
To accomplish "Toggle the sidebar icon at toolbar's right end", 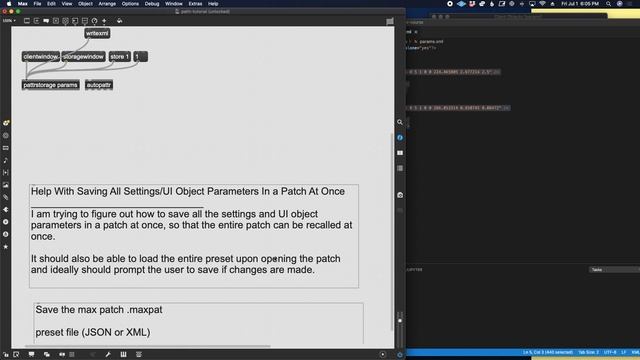I will 390,21.
